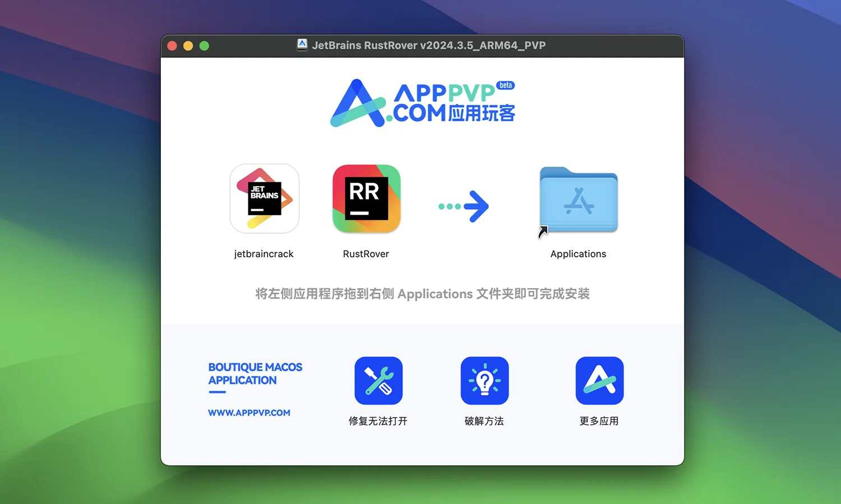The width and height of the screenshot is (841, 504).
Task: Click the 更多应用 label
Action: click(x=599, y=421)
